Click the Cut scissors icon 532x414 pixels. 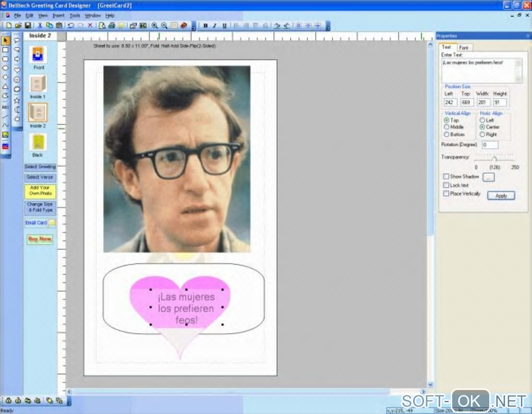tap(40, 26)
